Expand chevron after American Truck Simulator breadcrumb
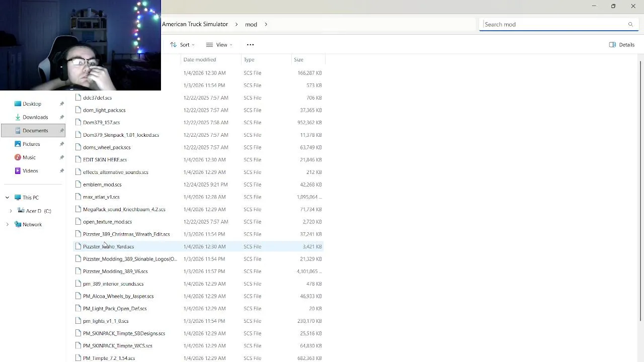The image size is (644, 362). (236, 24)
